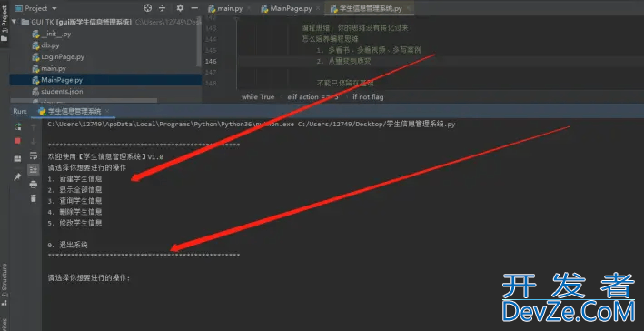
Task: Select MainPage.py in the project tree
Action: pos(105,80)
